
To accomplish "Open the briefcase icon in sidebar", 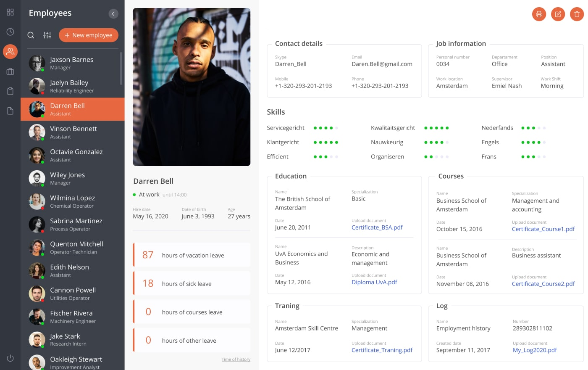I will coord(10,71).
